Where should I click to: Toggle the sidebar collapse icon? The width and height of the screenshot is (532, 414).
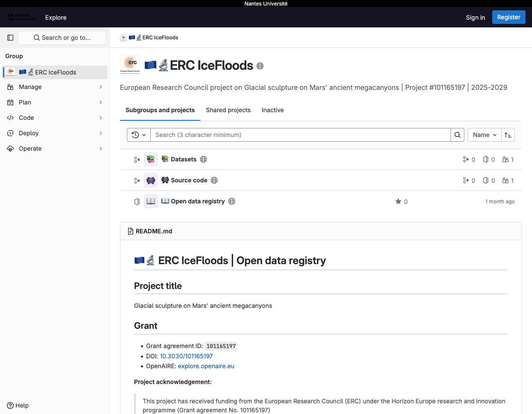10,38
